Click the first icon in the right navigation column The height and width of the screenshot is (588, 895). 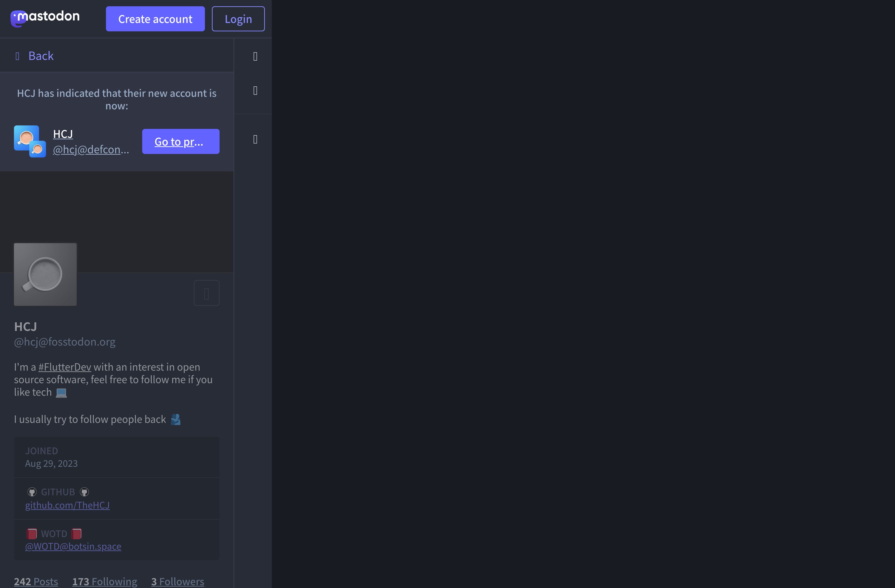[255, 56]
